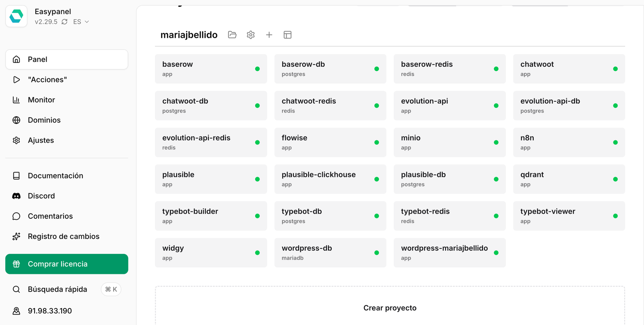Open the wordpress-db mariadb service
The width and height of the screenshot is (644, 325).
pyautogui.click(x=330, y=253)
